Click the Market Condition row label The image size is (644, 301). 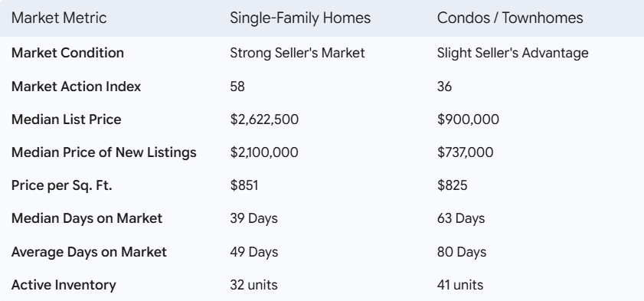(x=67, y=53)
